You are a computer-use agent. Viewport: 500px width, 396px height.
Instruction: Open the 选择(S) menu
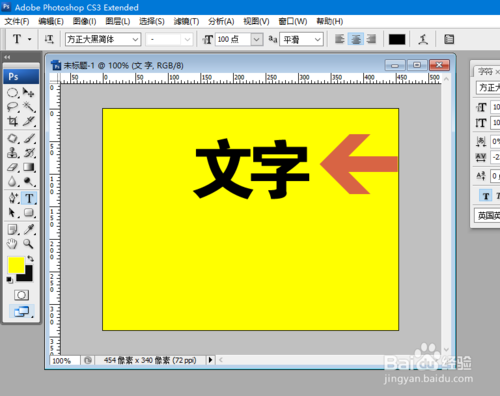[152, 22]
